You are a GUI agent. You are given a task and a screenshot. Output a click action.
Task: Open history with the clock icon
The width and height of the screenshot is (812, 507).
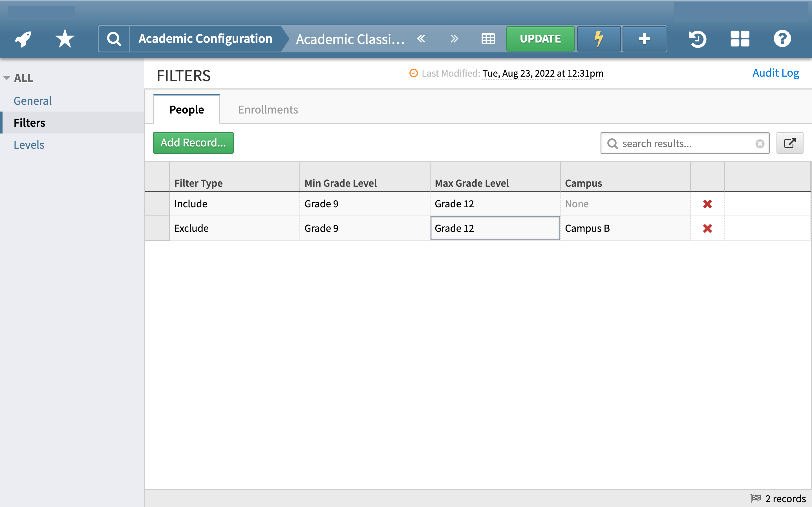pos(698,38)
